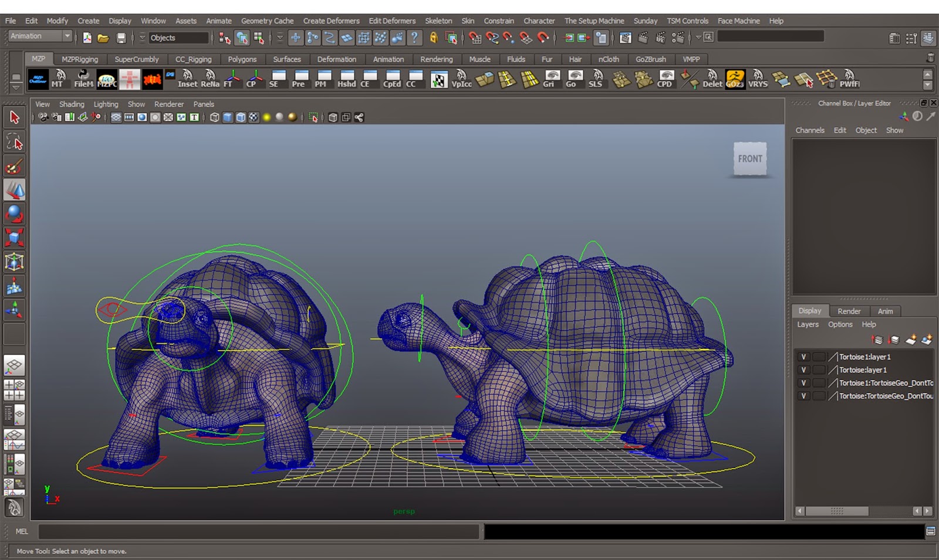The width and height of the screenshot is (939, 560).
Task: Click the Select camera icon in panel toolbar
Action: pyautogui.click(x=43, y=117)
